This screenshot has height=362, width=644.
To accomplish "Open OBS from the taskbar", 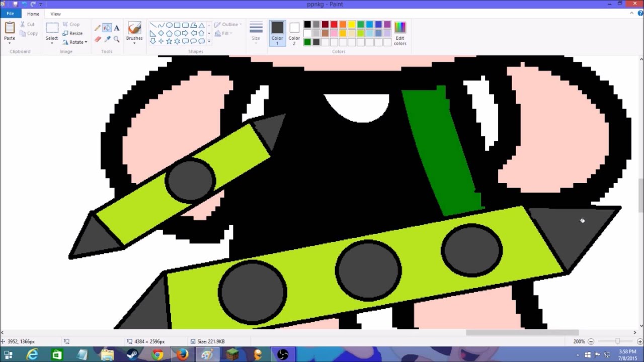I will [x=282, y=355].
